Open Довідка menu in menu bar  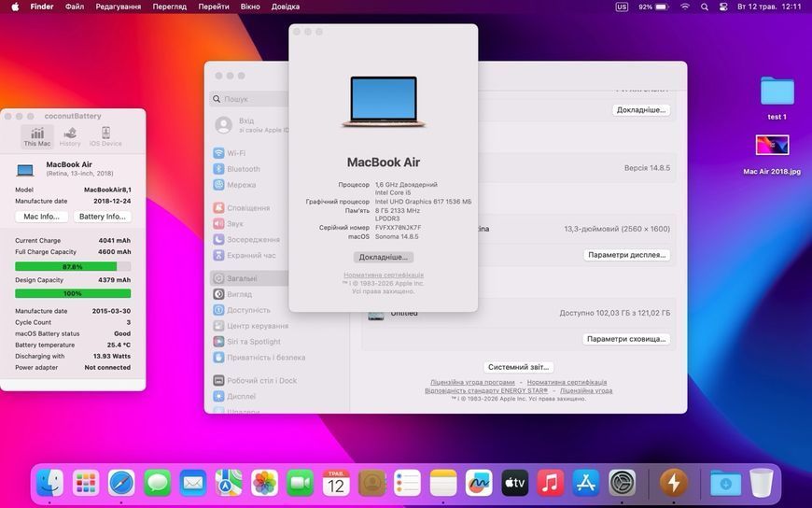click(286, 7)
